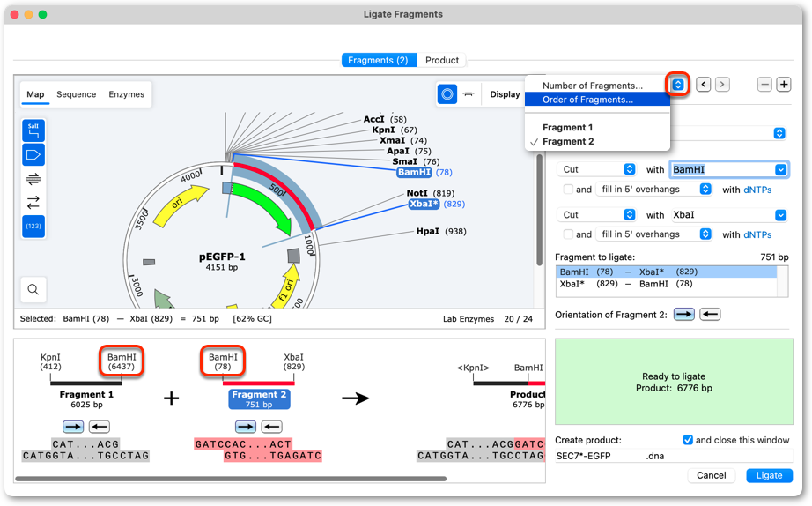Click the Ligate button

(x=769, y=475)
